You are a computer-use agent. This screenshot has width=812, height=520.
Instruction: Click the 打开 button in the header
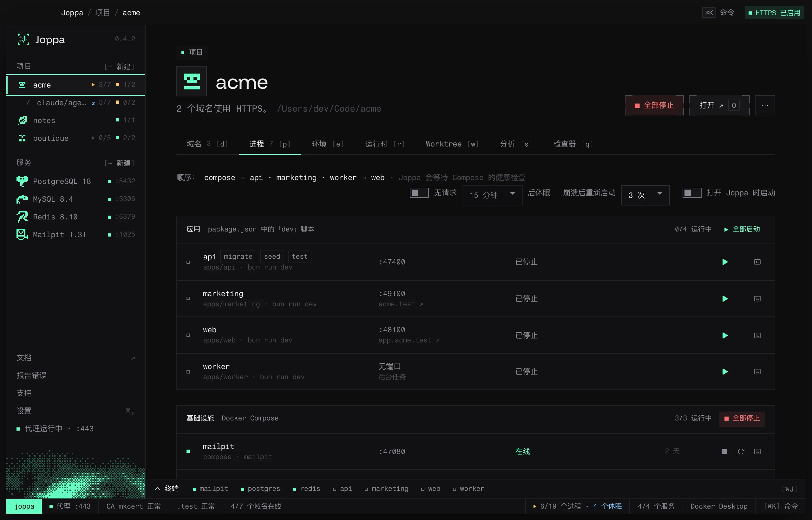[x=719, y=105]
